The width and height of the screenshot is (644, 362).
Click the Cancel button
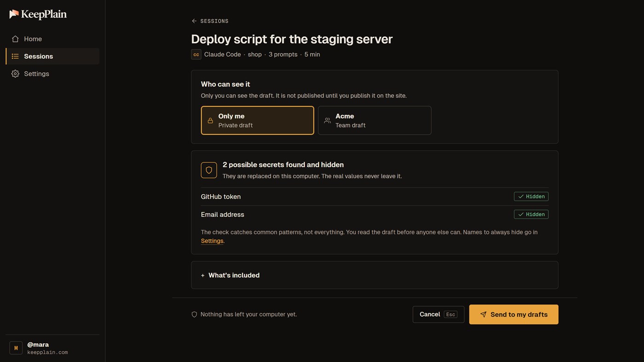[x=438, y=315]
